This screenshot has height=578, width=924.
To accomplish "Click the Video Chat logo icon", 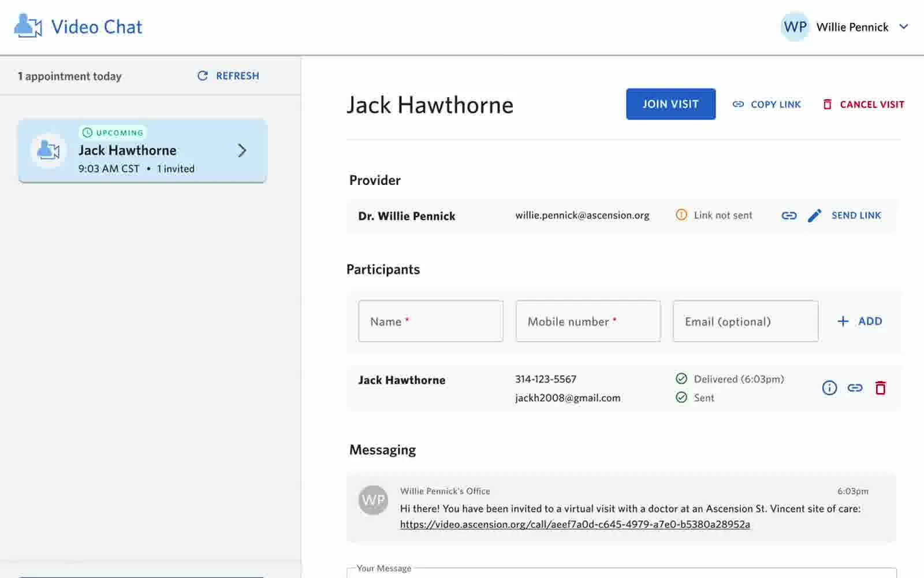I will (x=28, y=26).
